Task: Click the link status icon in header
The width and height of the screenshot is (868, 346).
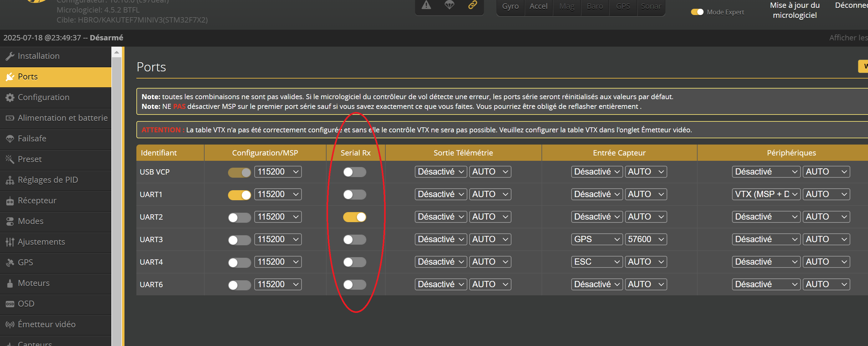Action: [472, 5]
